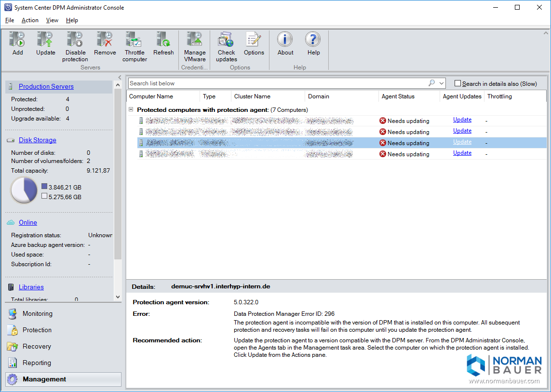Enable Search in details also checkbox

(458, 83)
